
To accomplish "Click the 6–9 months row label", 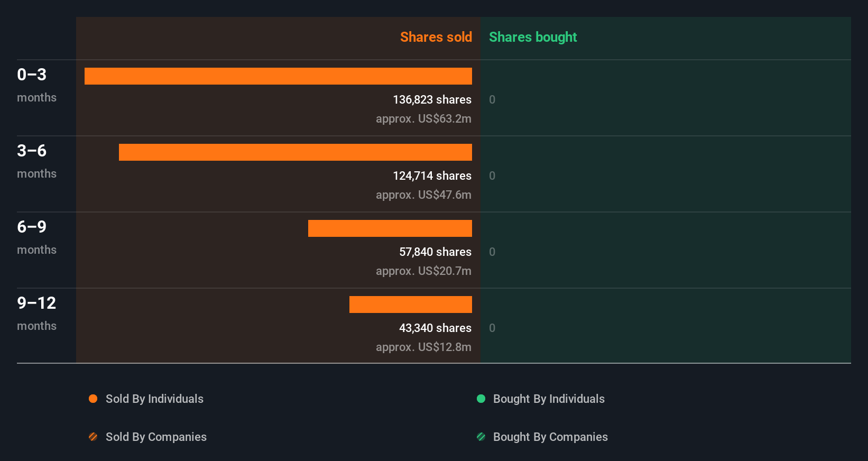I will point(36,237).
